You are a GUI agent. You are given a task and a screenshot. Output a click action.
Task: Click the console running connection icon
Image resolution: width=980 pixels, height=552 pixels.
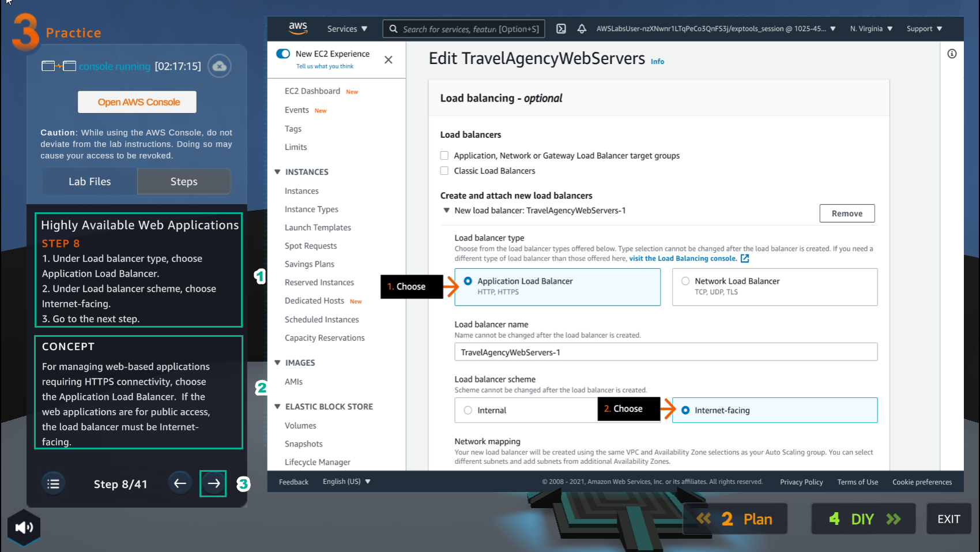(x=59, y=66)
